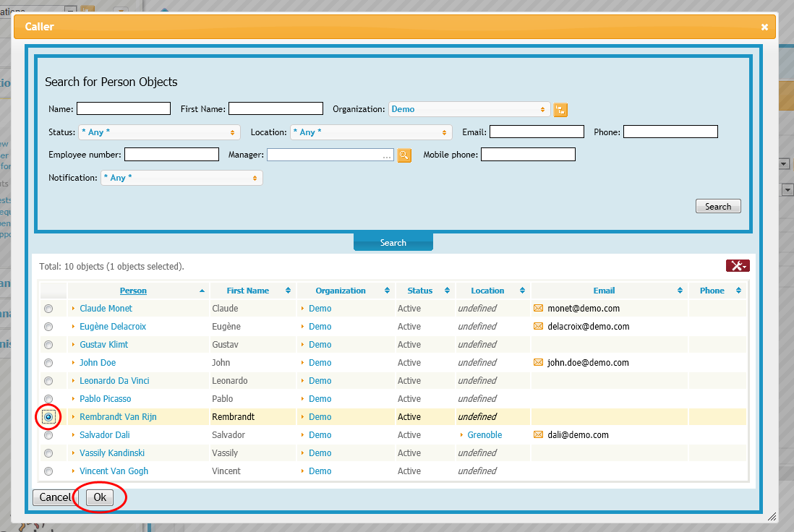Close the Caller dialog with the X icon
Screen dimensions: 794x532
(x=764, y=27)
